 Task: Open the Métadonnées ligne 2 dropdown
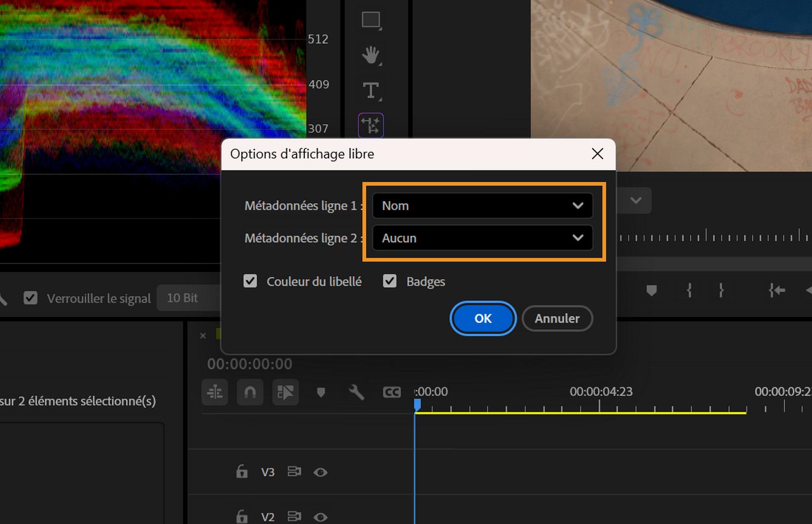click(482, 238)
